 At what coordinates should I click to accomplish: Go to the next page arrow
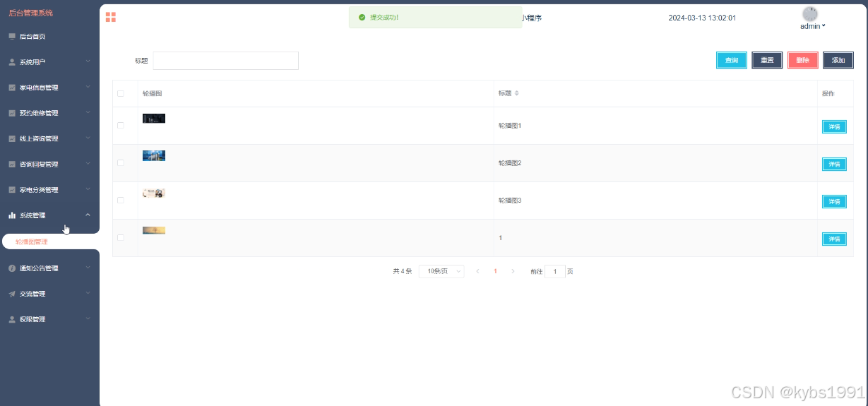[x=513, y=271]
